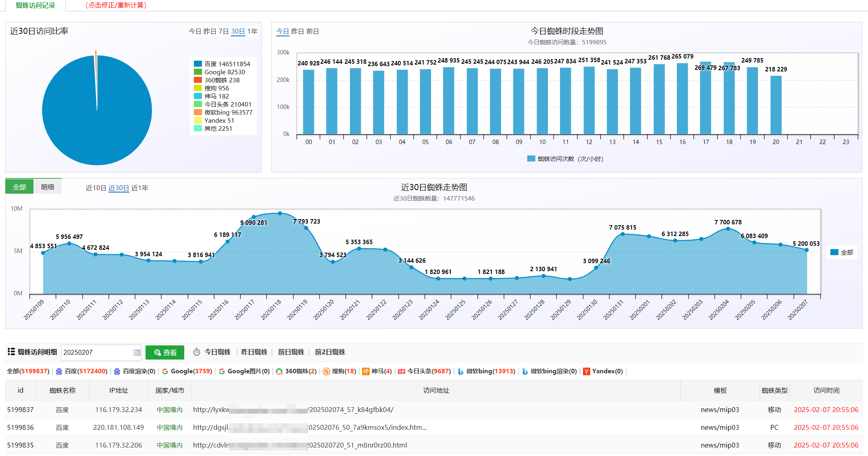Filter by 前2日蜘蛛
Screen dimensions: 868x456
click(x=330, y=352)
